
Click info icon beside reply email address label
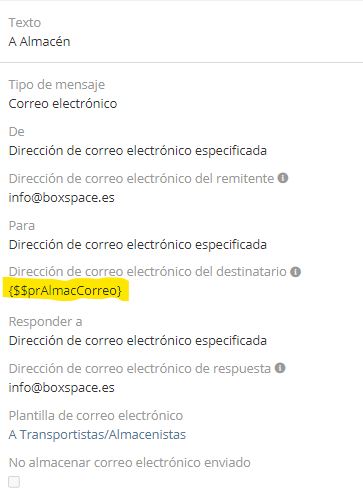pyautogui.click(x=280, y=368)
